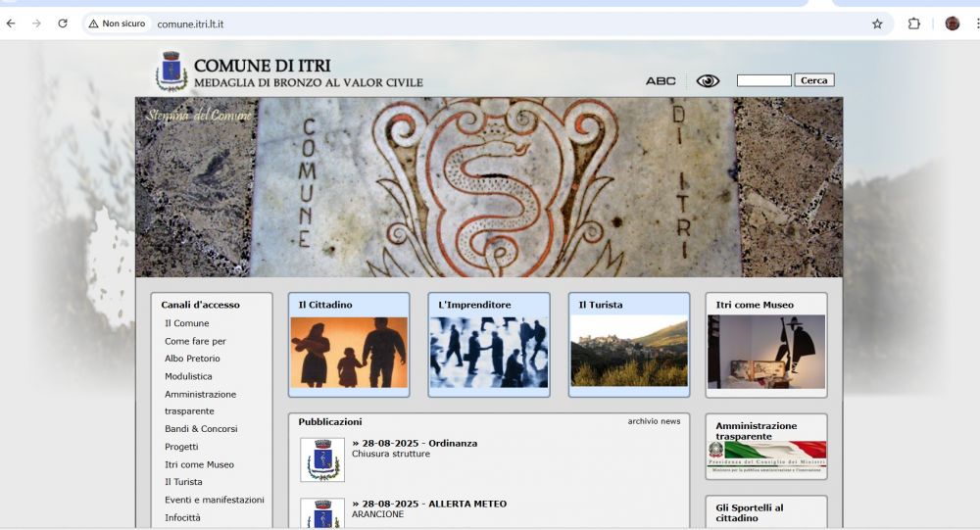Image resolution: width=980 pixels, height=530 pixels.
Task: Click the crest icon beside ALLERTA METEO
Action: click(x=322, y=513)
